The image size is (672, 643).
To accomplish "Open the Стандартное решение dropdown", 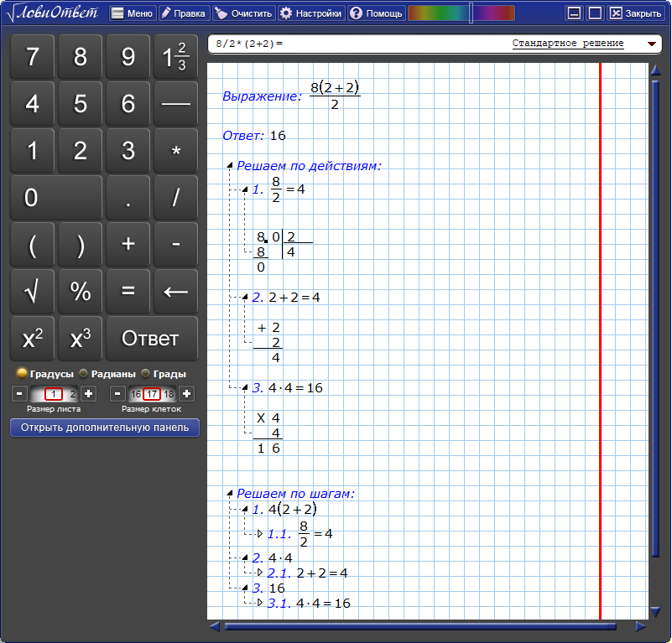I will (651, 44).
